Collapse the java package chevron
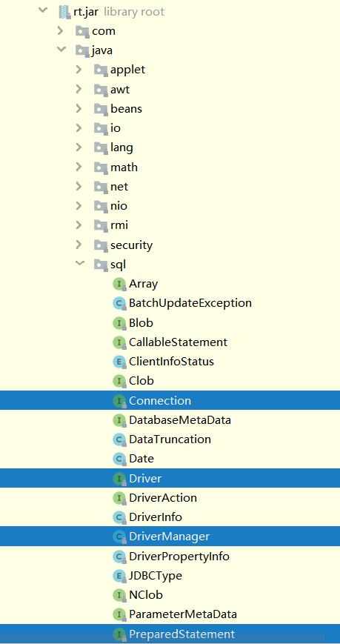 [61, 50]
